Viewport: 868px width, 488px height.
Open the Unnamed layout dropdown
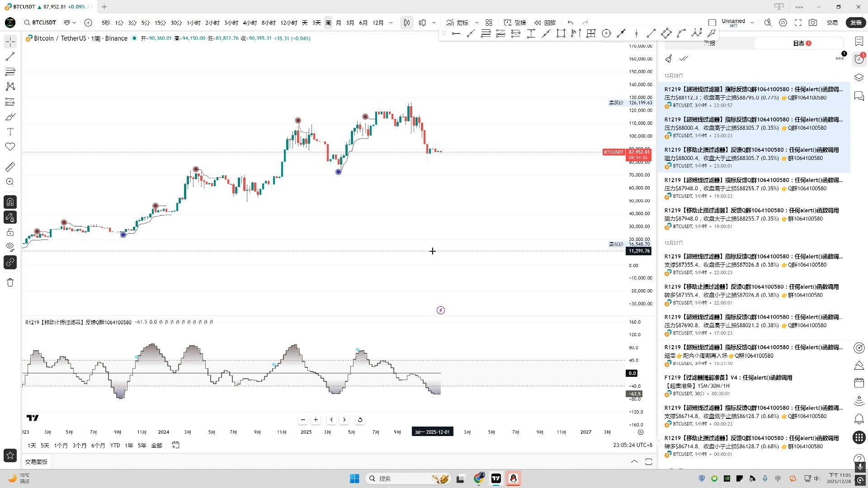pos(752,23)
